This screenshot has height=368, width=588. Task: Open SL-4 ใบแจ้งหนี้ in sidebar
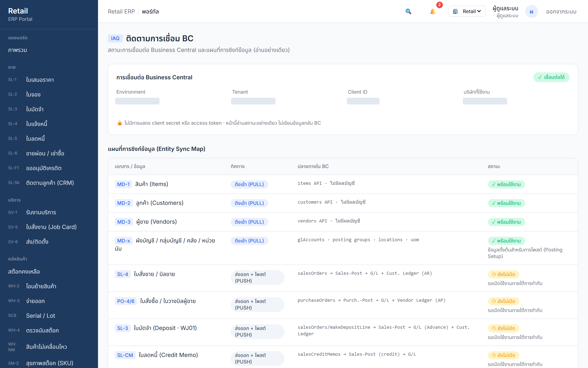(49, 124)
